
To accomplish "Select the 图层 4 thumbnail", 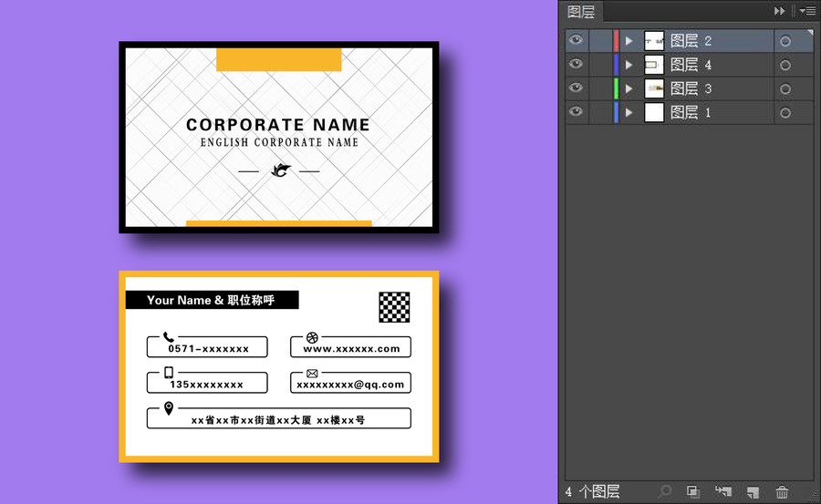I will pyautogui.click(x=654, y=65).
